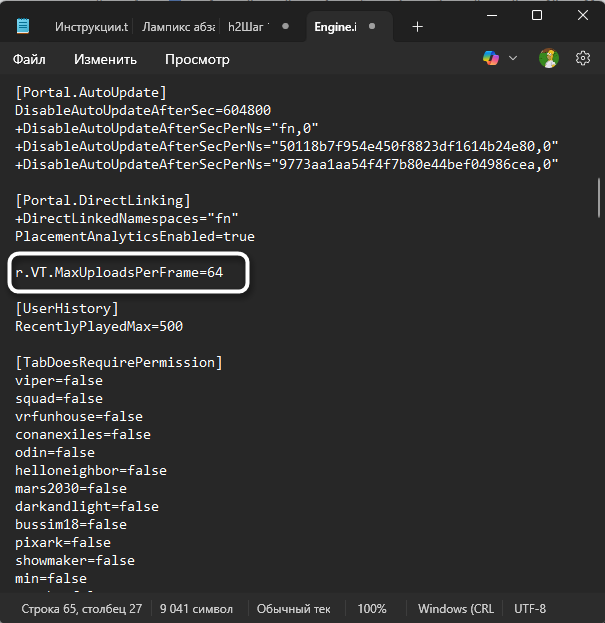Click the Windows (CRL line ending indicator
The height and width of the screenshot is (623, 605).
coord(456,609)
